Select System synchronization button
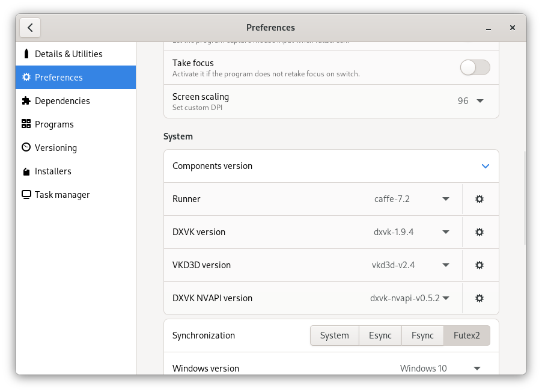 334,335
